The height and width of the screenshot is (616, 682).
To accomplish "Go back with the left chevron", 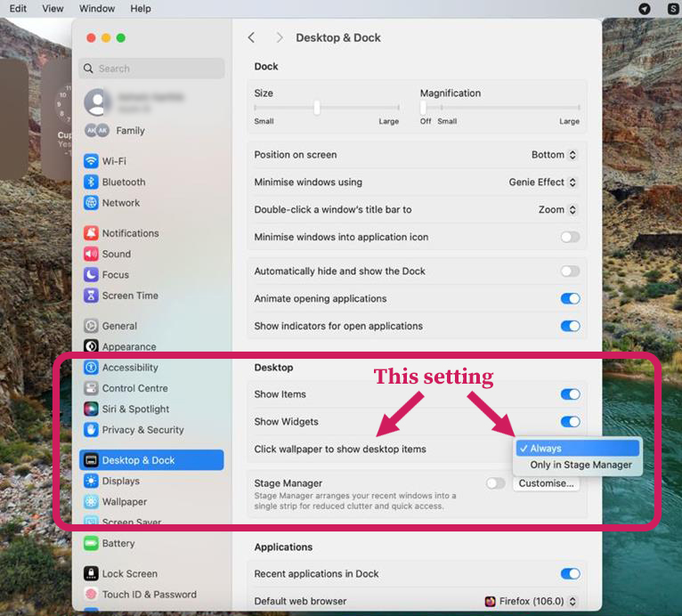I will [251, 37].
